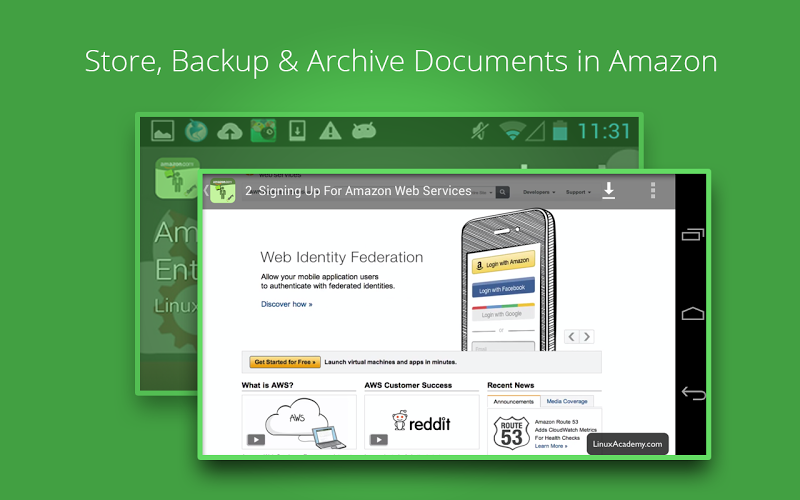This screenshot has height=500, width=800.
Task: Tap the Android home button
Action: (693, 313)
